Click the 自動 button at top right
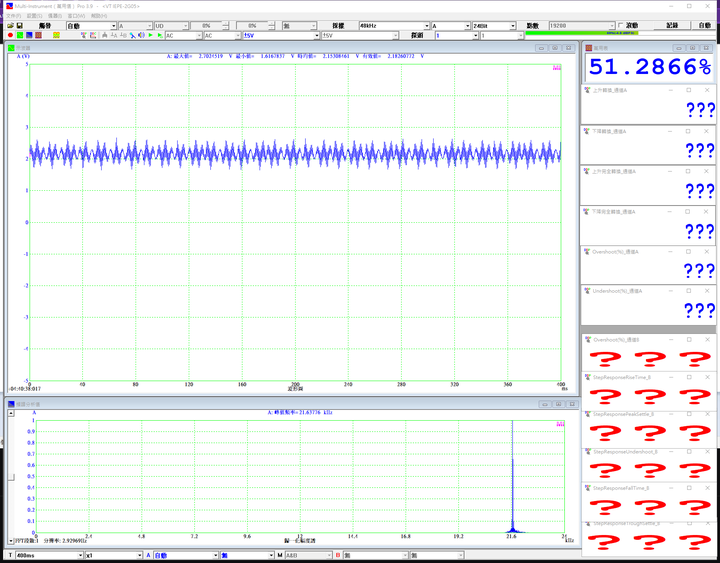The width and height of the screenshot is (720, 563). (705, 26)
